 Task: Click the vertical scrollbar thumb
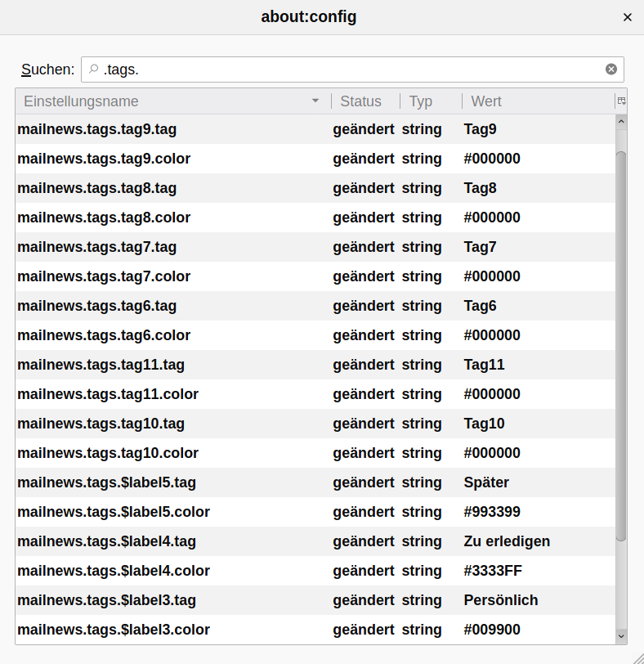[621, 343]
